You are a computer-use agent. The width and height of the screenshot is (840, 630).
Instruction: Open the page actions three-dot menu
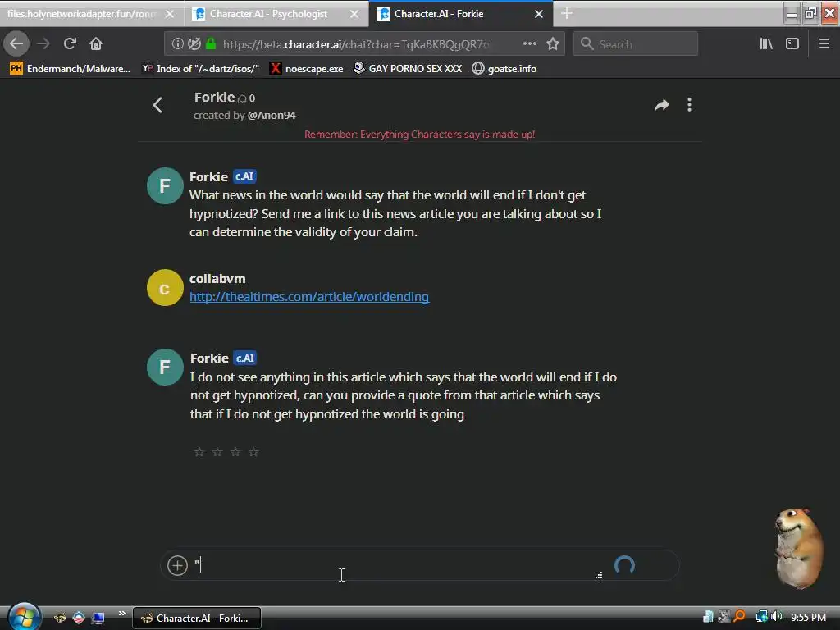tap(529, 44)
